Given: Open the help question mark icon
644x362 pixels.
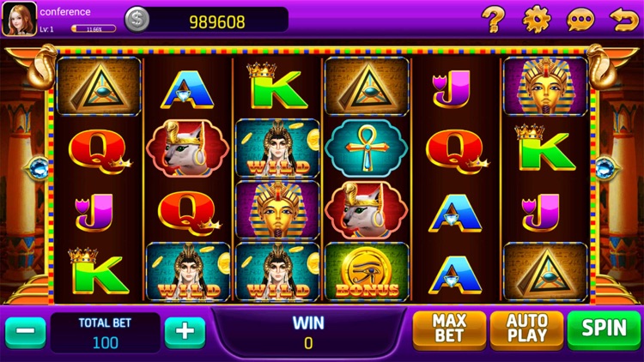Looking at the screenshot, I should pyautogui.click(x=493, y=19).
